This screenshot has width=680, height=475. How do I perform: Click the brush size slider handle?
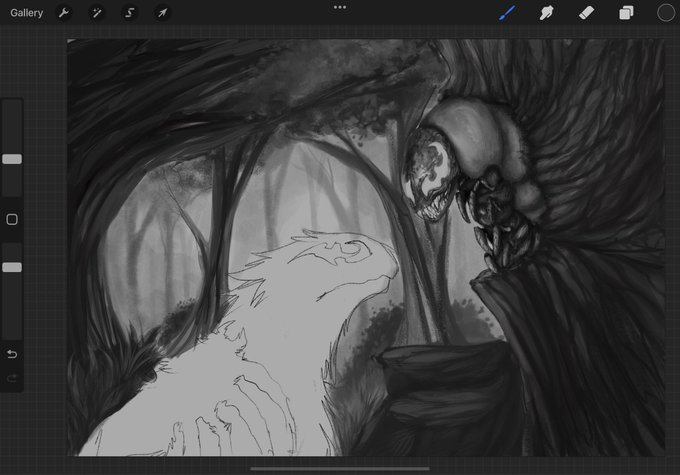tap(12, 159)
